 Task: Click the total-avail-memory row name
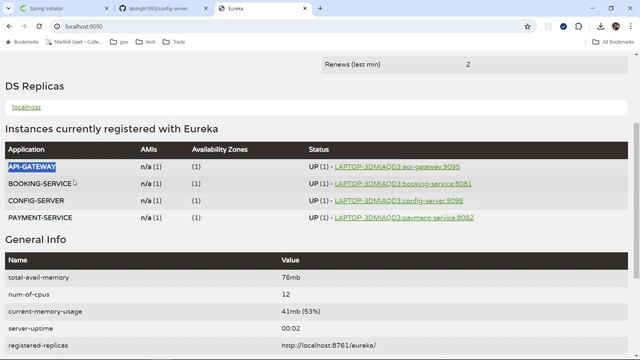[x=38, y=278]
